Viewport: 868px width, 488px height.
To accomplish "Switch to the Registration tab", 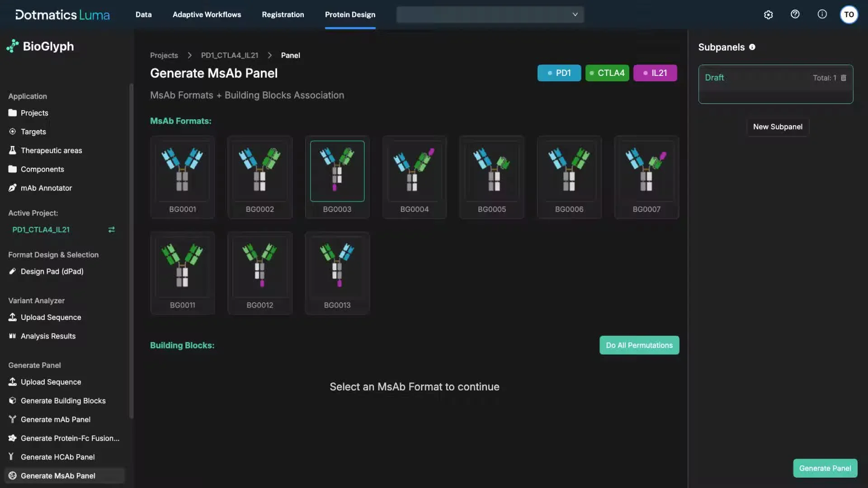I will click(283, 14).
